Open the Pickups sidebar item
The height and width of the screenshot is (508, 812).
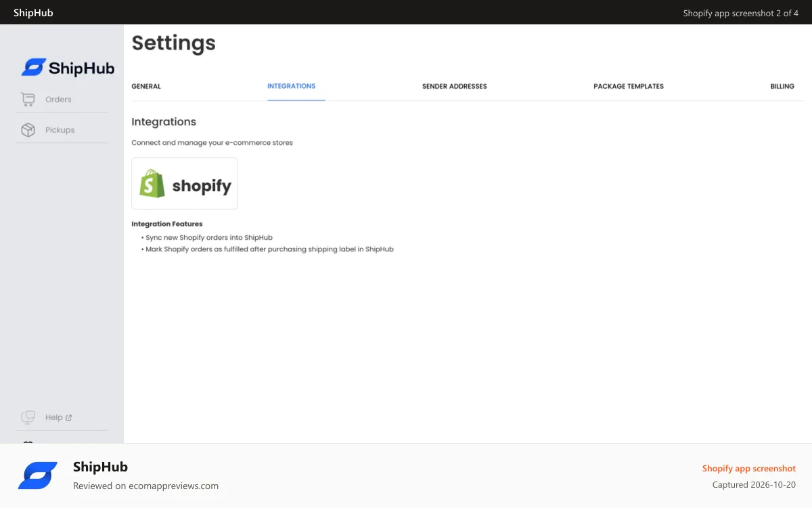pyautogui.click(x=62, y=130)
